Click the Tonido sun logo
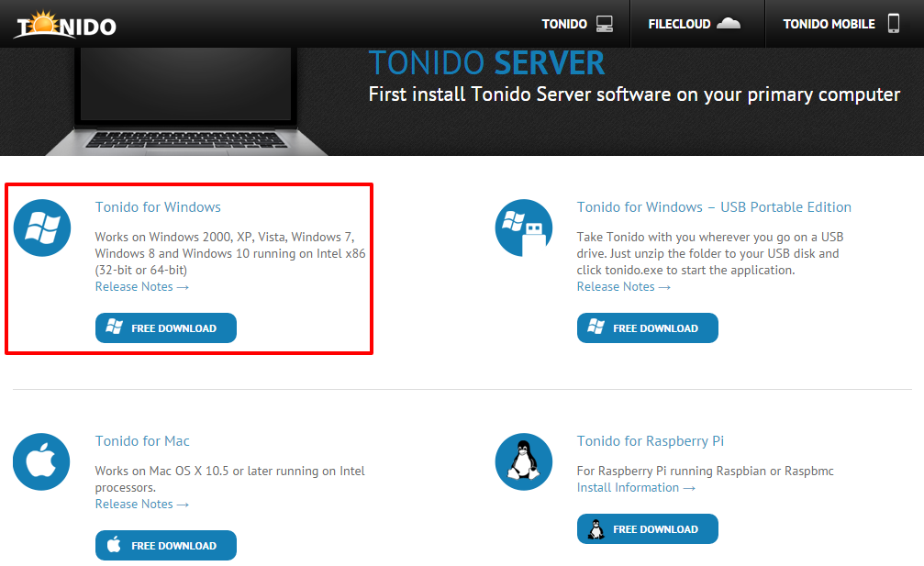Screen dimensions: 924x566 pos(65,25)
